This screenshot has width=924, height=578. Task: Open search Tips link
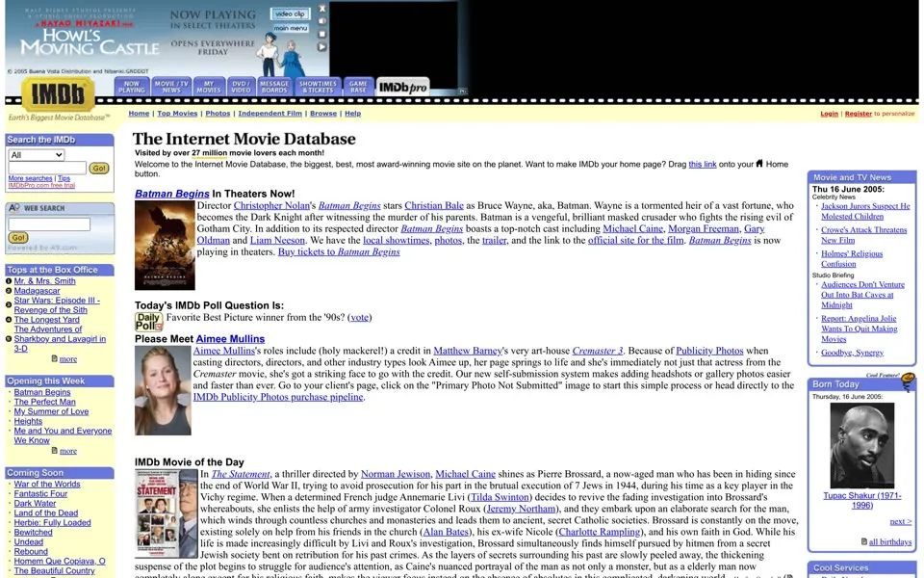pos(64,178)
